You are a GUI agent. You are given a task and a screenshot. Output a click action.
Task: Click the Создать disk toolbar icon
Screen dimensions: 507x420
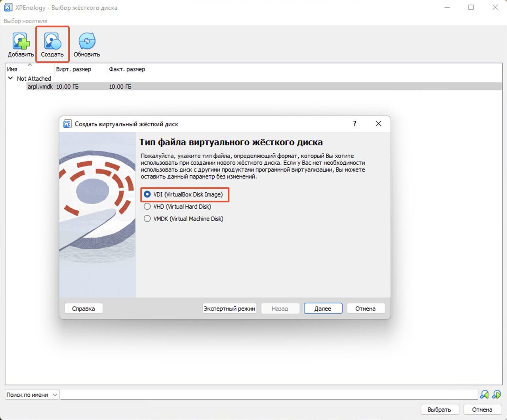click(52, 45)
